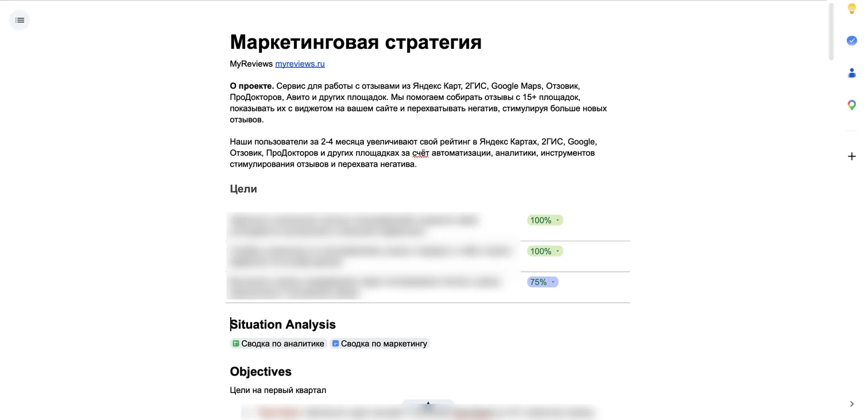This screenshot has height=420, width=868.
Task: Open the second 100% status dropdown
Action: [545, 251]
